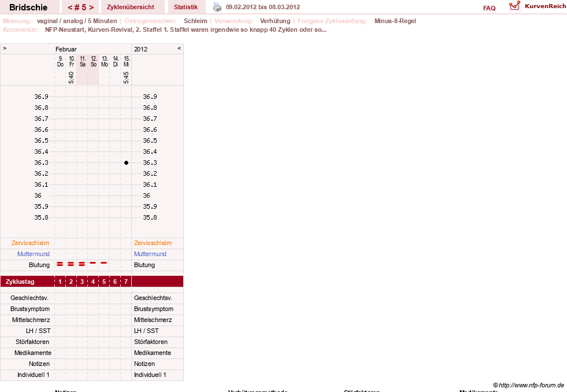Screen dimensions: 567x392
Task: Open the Zyklenübersicht tab
Action: (x=130, y=7)
